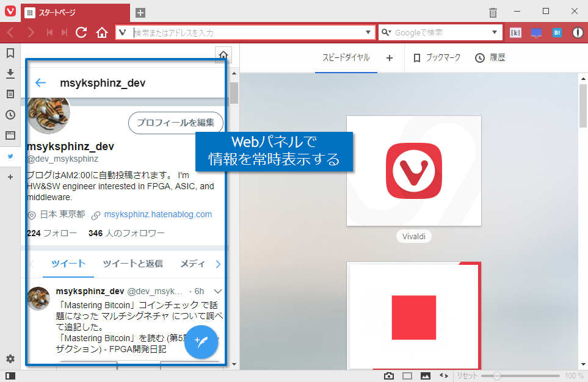Viewport: 588px width, 382px height.
Task: Open the Notes side panel
Action: pos(10,94)
